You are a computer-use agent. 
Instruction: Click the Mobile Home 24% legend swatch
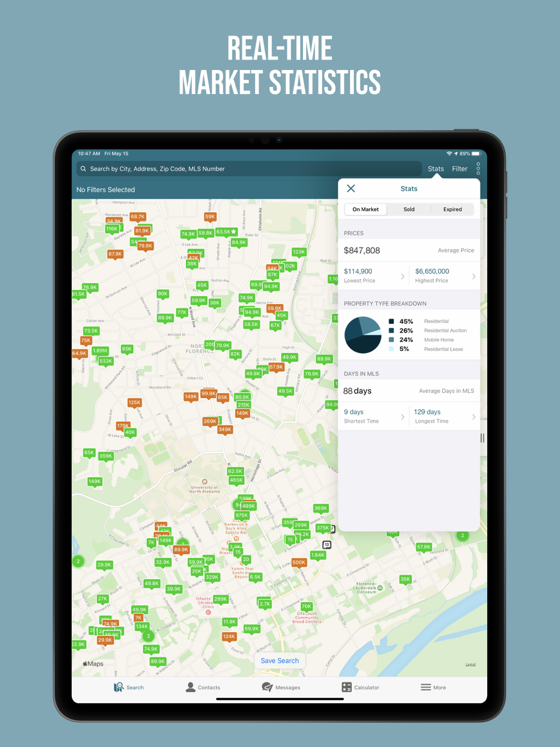click(x=391, y=340)
